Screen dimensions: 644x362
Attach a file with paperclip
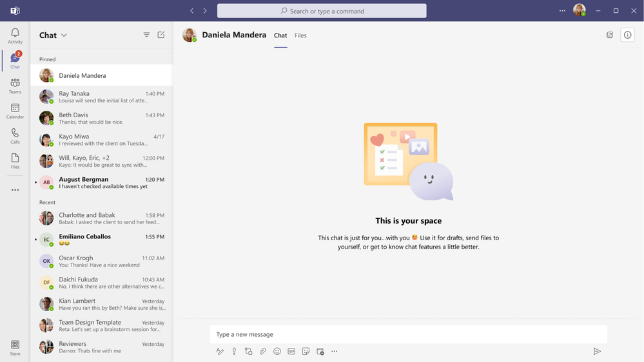(263, 351)
